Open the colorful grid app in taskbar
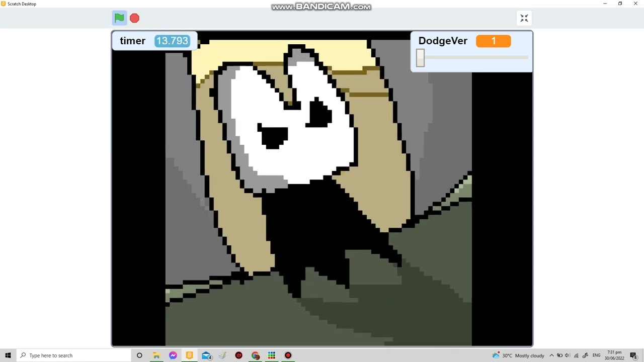This screenshot has height=362, width=644. 272,355
